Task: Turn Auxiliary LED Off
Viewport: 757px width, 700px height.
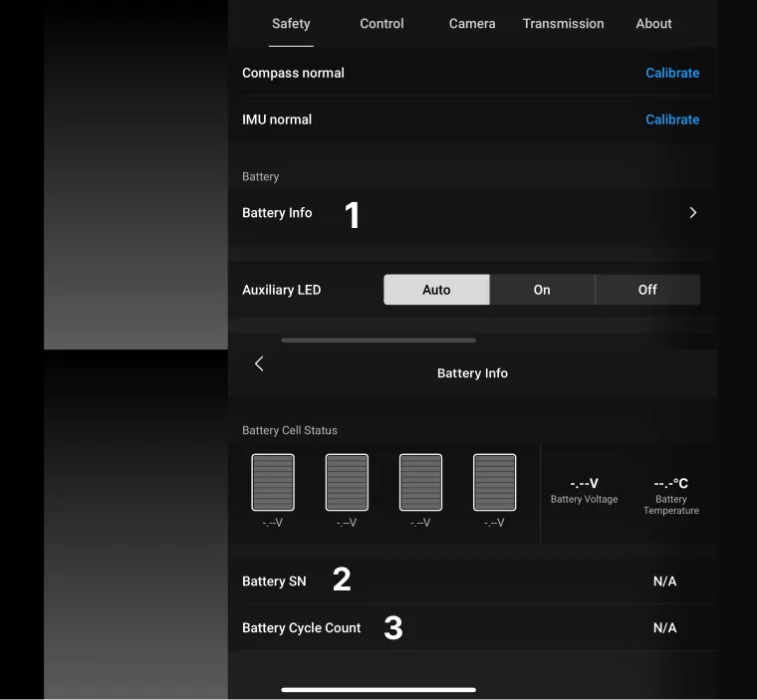Action: tap(647, 290)
